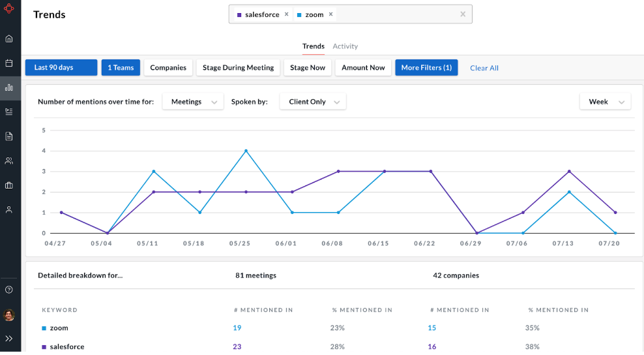Open the document sidebar icon
This screenshot has width=644, height=355.
[x=9, y=136]
